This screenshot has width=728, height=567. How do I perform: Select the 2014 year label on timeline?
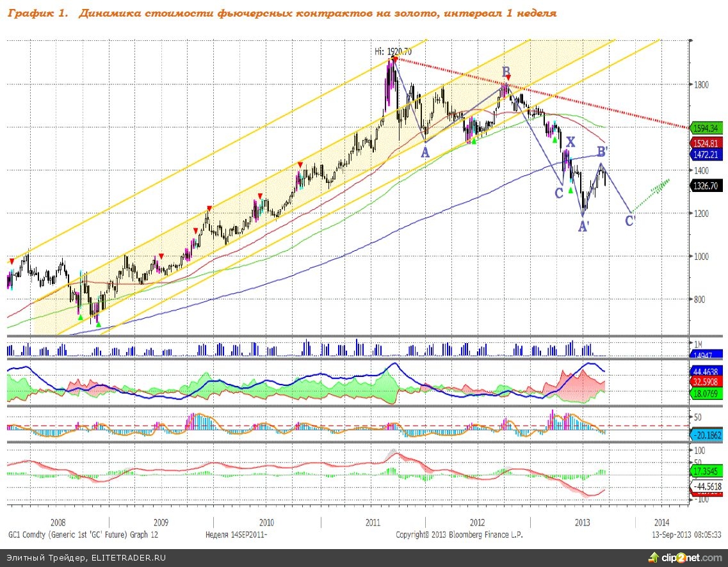tap(661, 523)
